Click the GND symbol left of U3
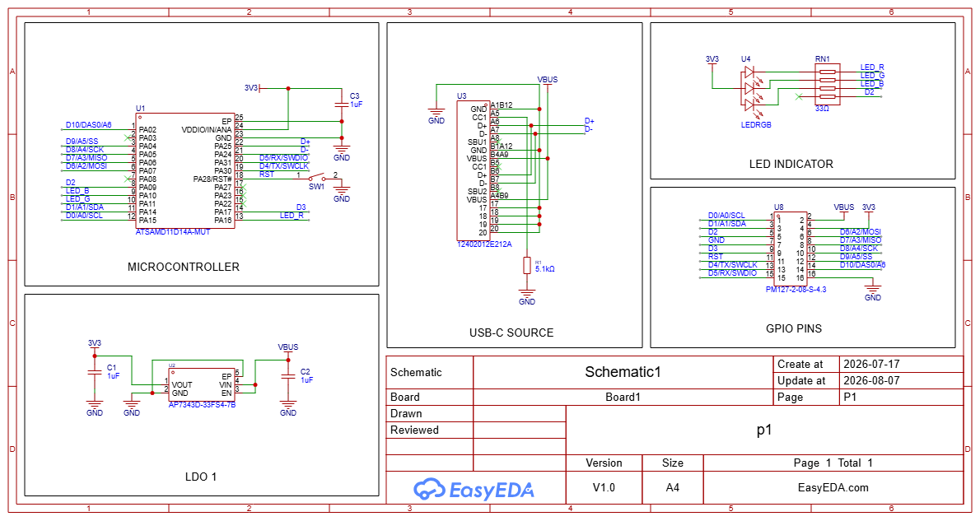This screenshot has width=980, height=521. [436, 113]
